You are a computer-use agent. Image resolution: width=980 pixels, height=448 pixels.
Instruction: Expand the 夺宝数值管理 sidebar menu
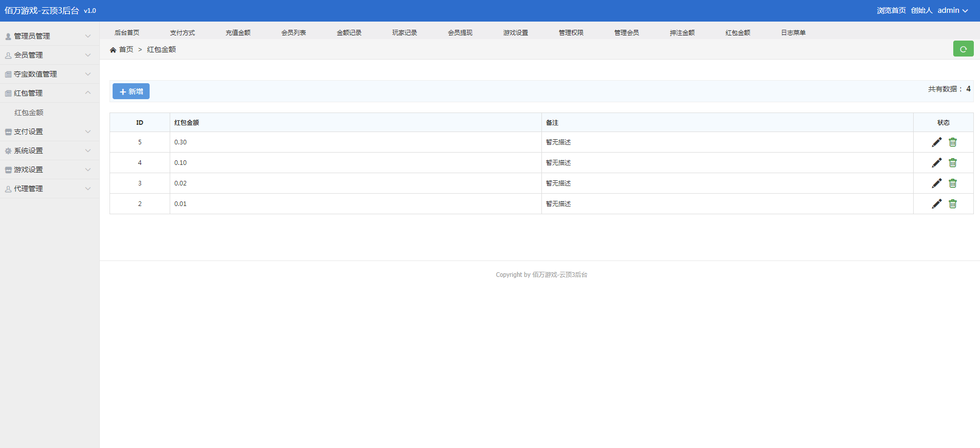click(49, 74)
